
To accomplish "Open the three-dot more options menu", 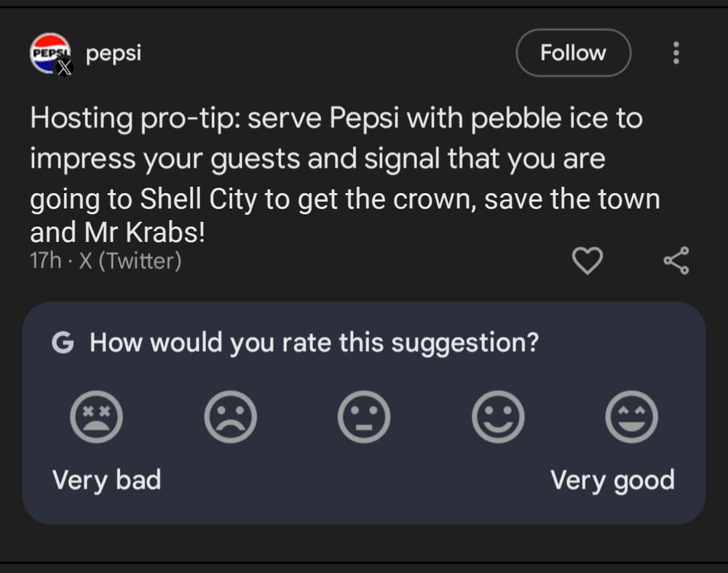I will click(x=676, y=52).
